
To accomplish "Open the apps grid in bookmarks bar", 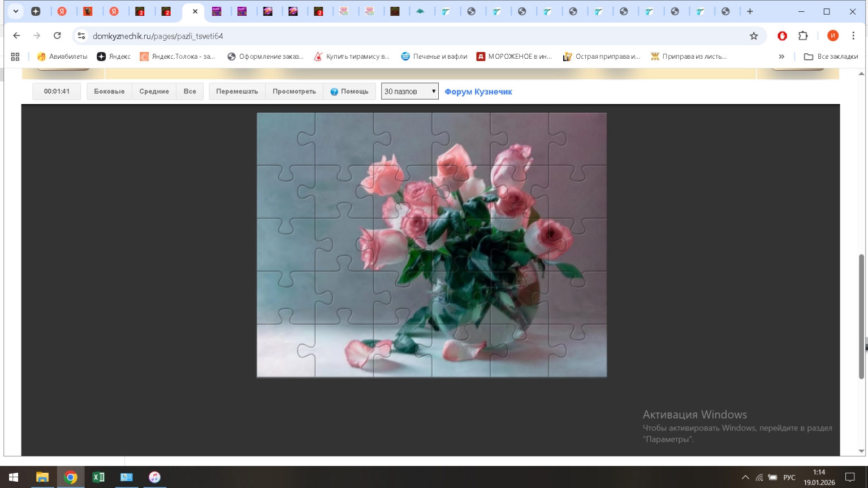I will 15,57.
